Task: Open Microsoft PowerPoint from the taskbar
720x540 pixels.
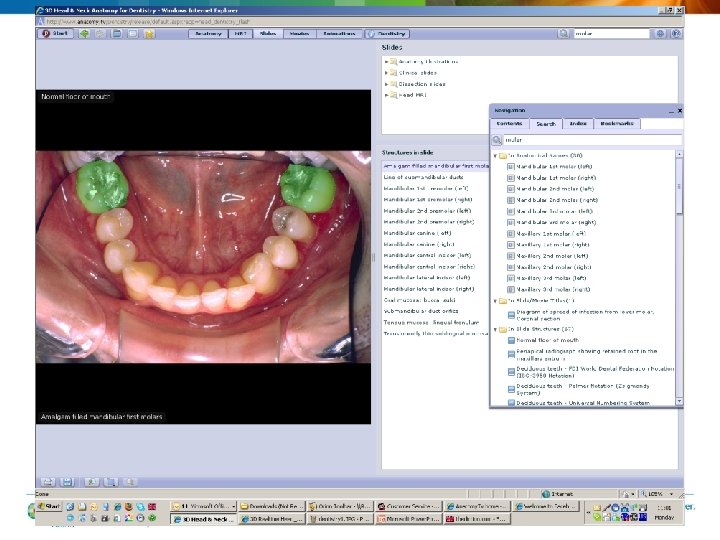Action: point(408,519)
